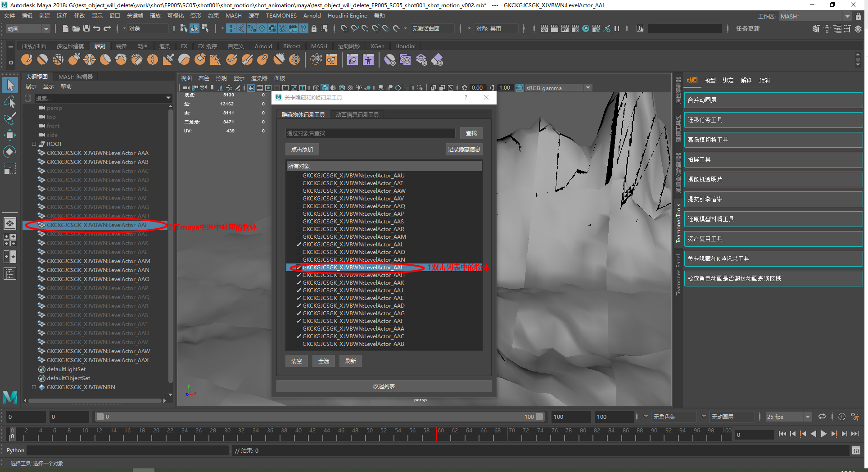Open the TEAMONES menu

coord(281,16)
